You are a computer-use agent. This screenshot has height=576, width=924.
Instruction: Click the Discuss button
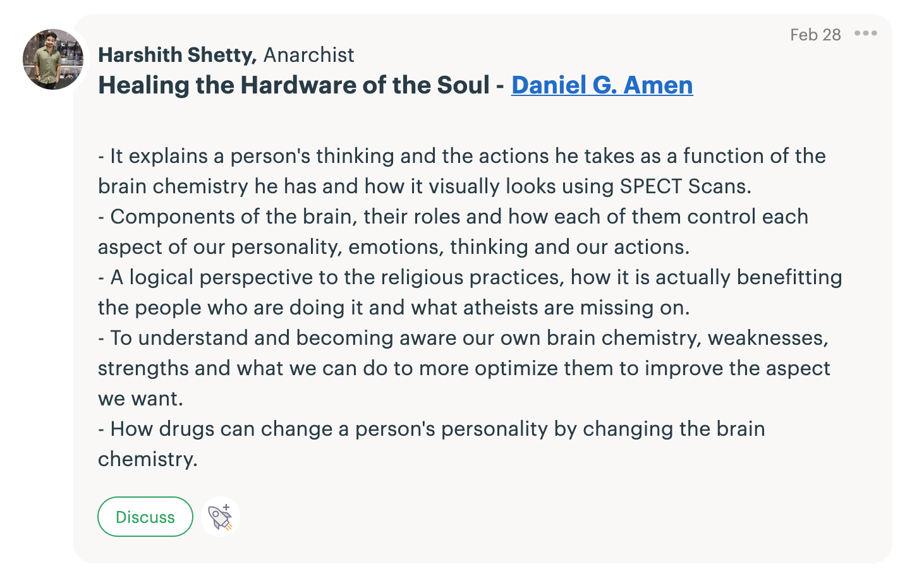tap(145, 517)
